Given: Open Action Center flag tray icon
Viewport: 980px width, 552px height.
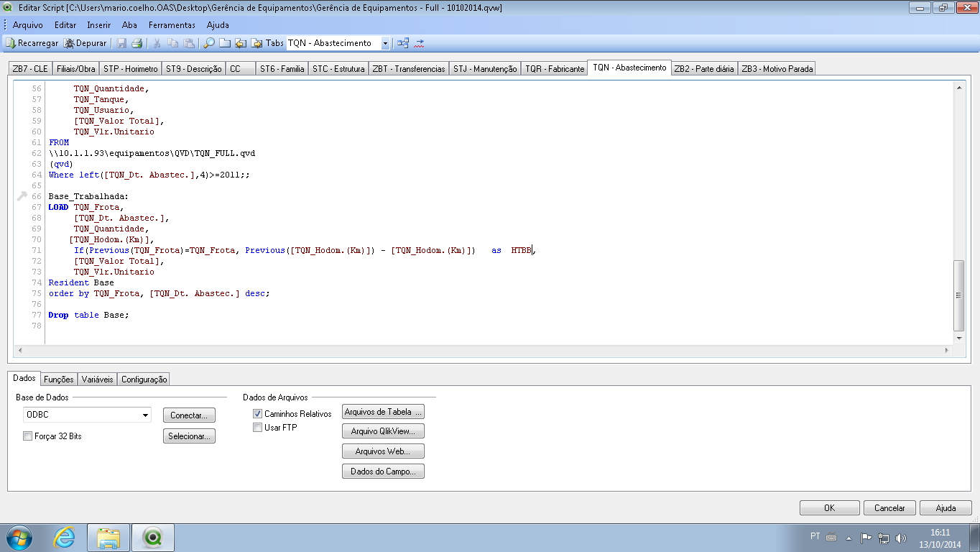Looking at the screenshot, I should coord(866,538).
